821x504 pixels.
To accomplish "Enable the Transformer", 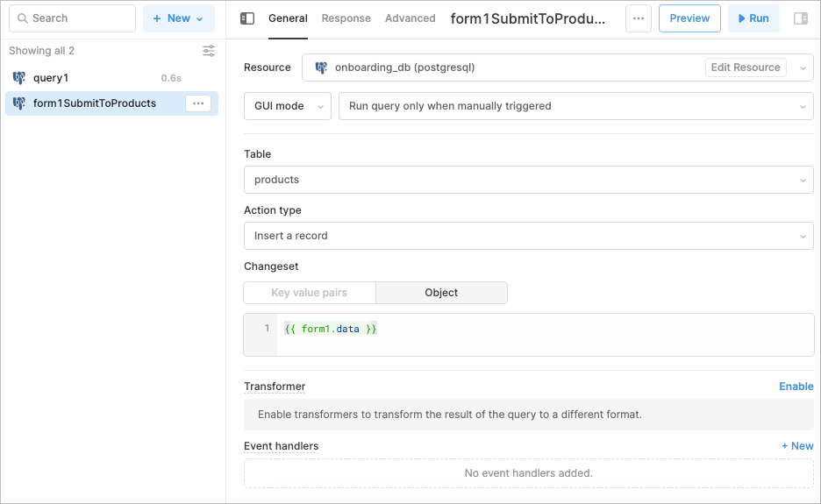I will click(x=796, y=387).
